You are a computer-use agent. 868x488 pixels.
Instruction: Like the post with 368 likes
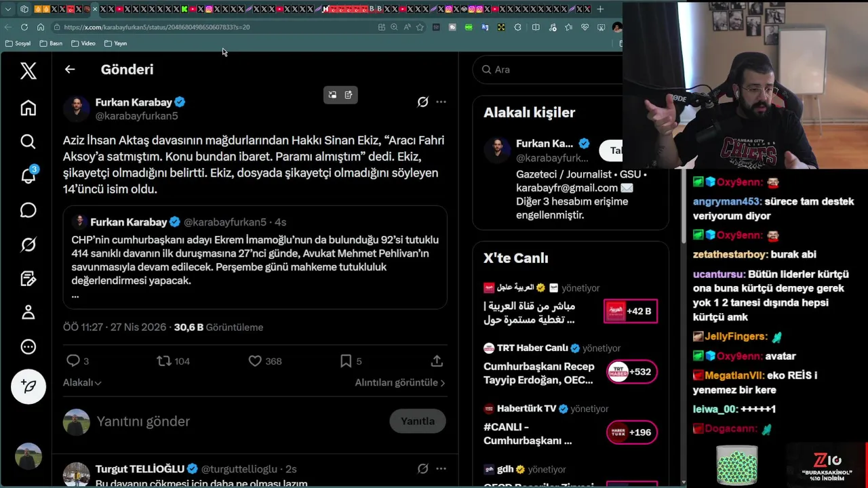pos(256,361)
